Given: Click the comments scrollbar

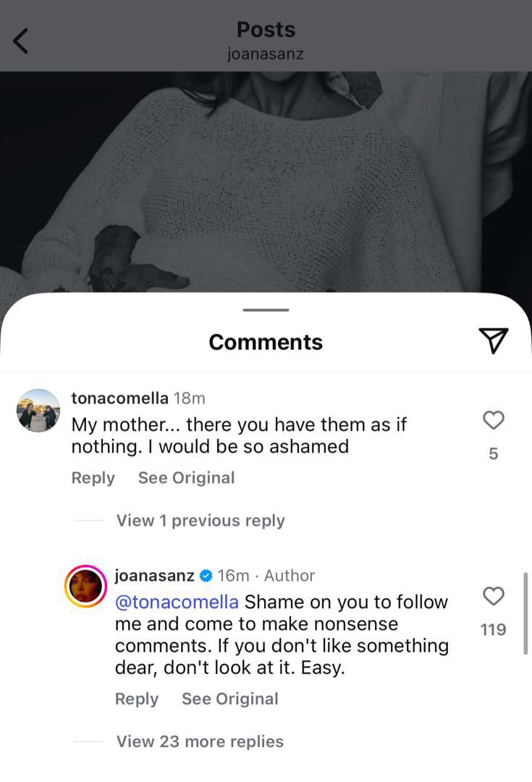Looking at the screenshot, I should [x=525, y=613].
